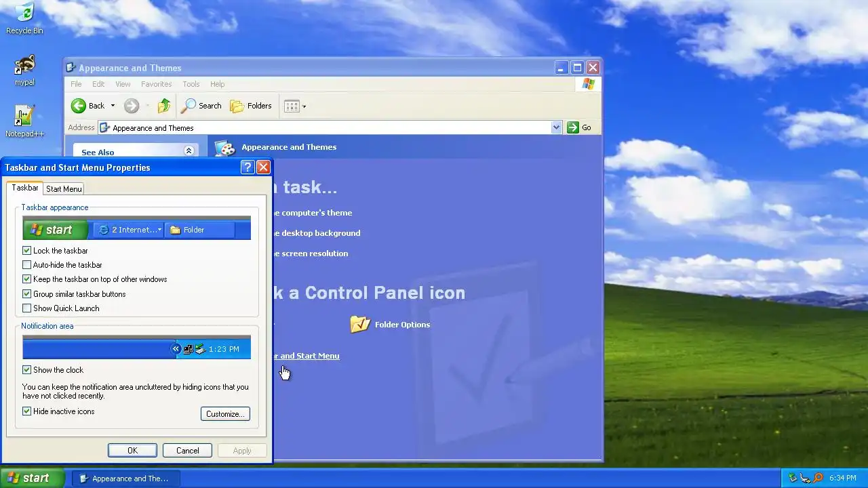This screenshot has height=488, width=868.
Task: Click the Forward arrow toolbar icon
Action: 132,106
